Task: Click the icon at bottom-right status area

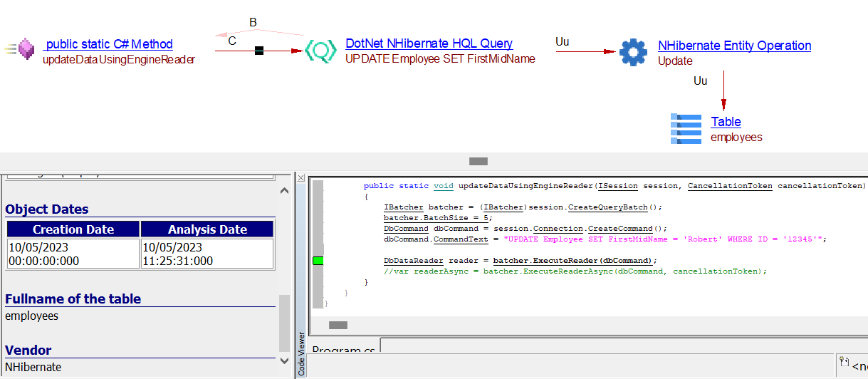Action: pos(843,362)
